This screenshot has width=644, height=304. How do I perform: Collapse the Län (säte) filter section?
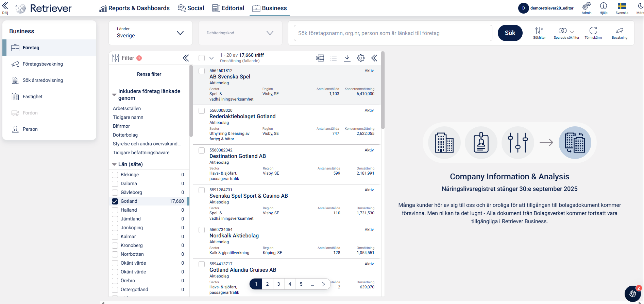114,164
